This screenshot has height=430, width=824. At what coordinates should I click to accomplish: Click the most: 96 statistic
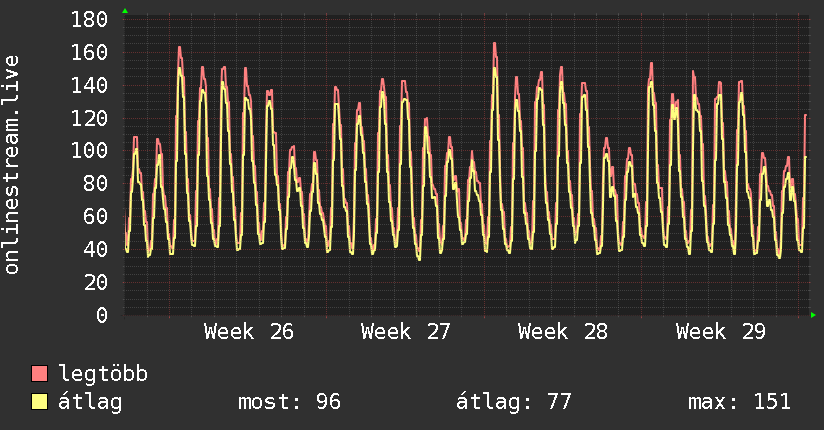click(290, 402)
